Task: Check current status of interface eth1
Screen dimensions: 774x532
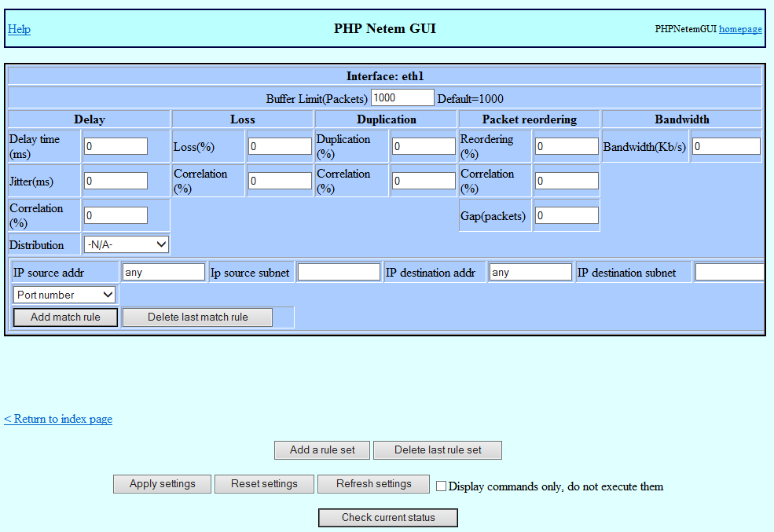Action: (387, 517)
